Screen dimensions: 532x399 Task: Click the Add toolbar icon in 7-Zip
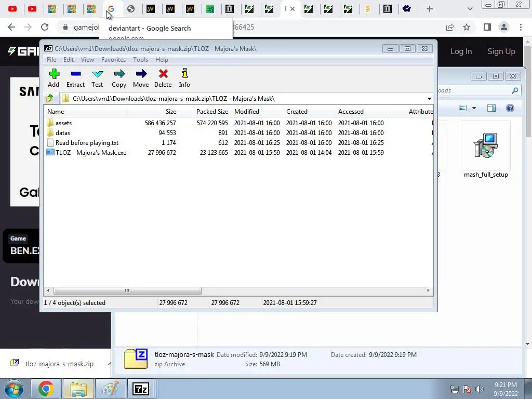pos(54,78)
